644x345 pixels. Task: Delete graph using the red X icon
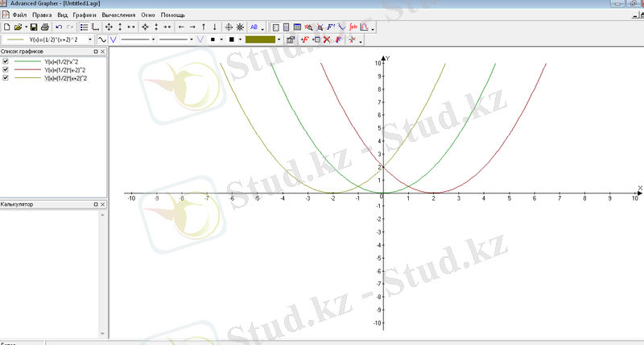point(327,39)
